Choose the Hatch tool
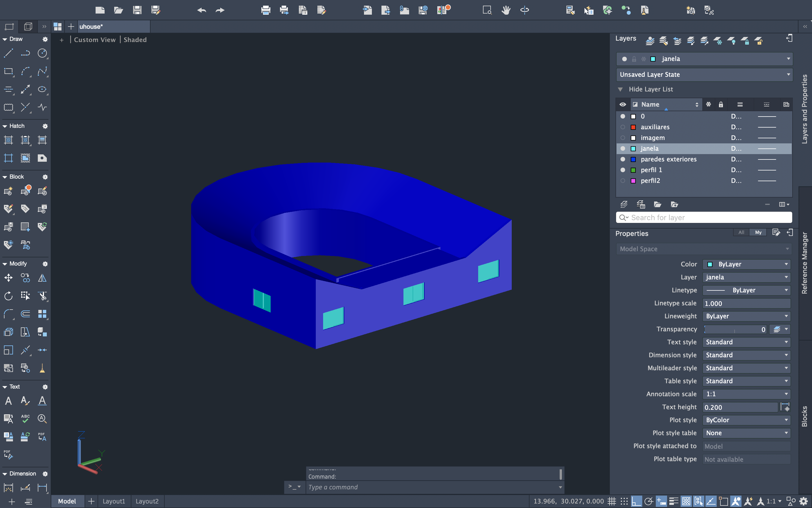This screenshot has height=508, width=812. (x=8, y=140)
